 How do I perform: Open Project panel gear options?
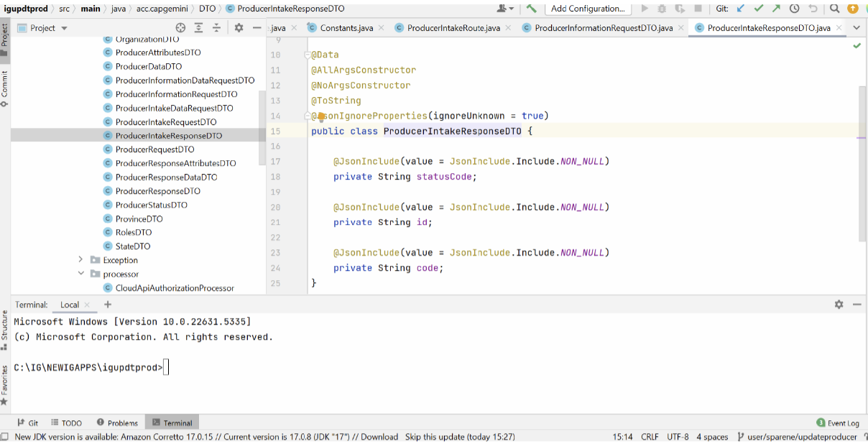tap(239, 27)
